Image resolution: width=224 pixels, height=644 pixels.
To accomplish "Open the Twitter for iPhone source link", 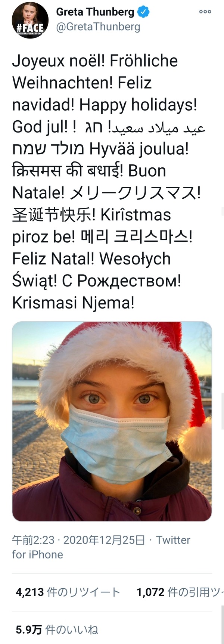I will click(x=101, y=547).
